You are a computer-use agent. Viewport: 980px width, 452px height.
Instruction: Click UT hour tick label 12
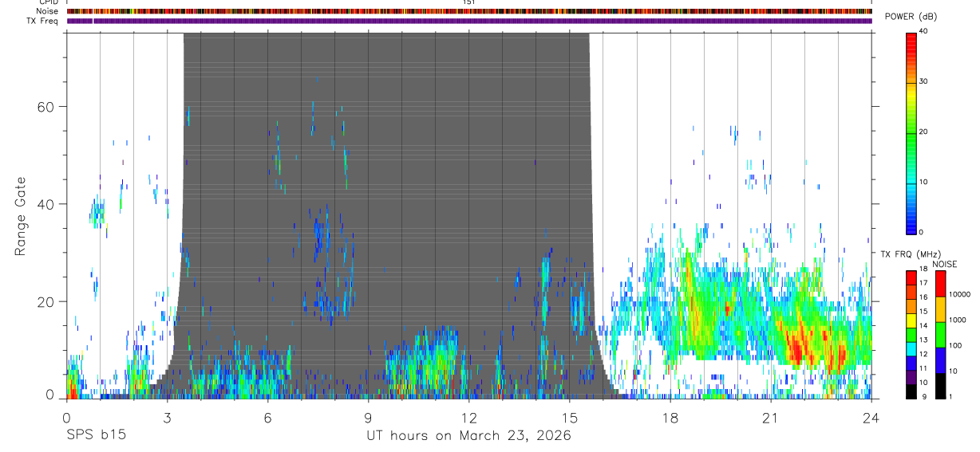point(468,417)
